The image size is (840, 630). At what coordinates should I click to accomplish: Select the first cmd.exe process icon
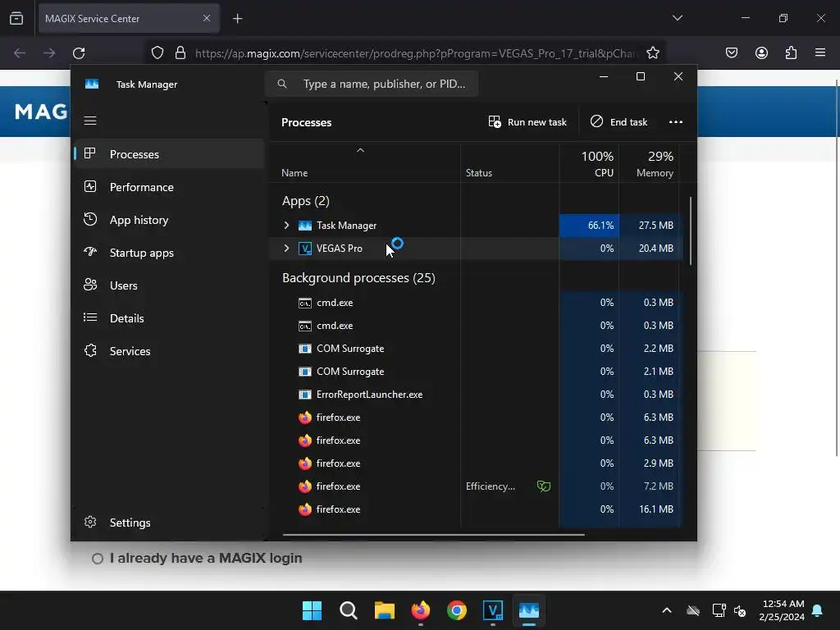point(305,304)
